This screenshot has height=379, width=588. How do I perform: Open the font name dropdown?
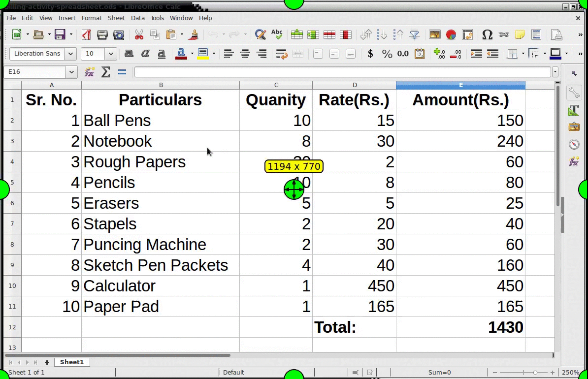(71, 54)
